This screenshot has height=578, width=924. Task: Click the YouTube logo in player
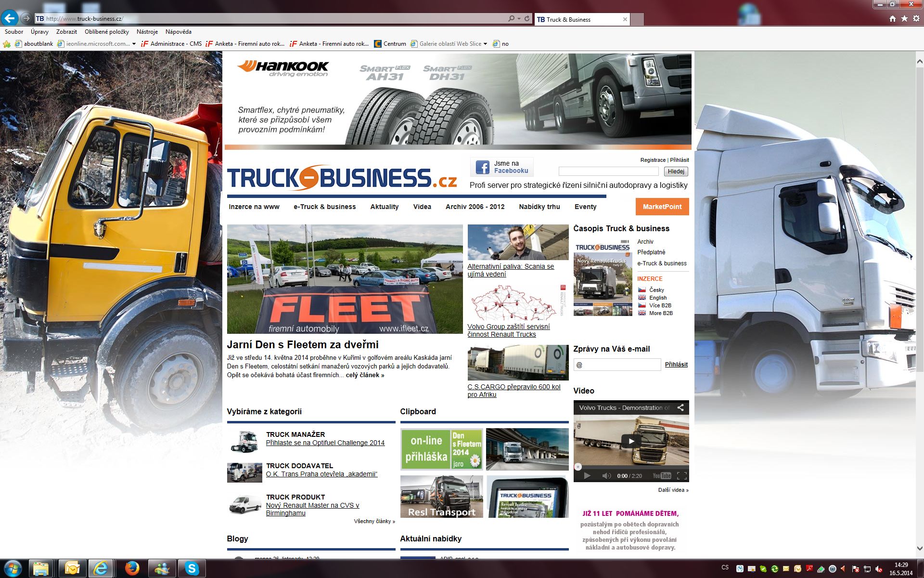click(662, 476)
